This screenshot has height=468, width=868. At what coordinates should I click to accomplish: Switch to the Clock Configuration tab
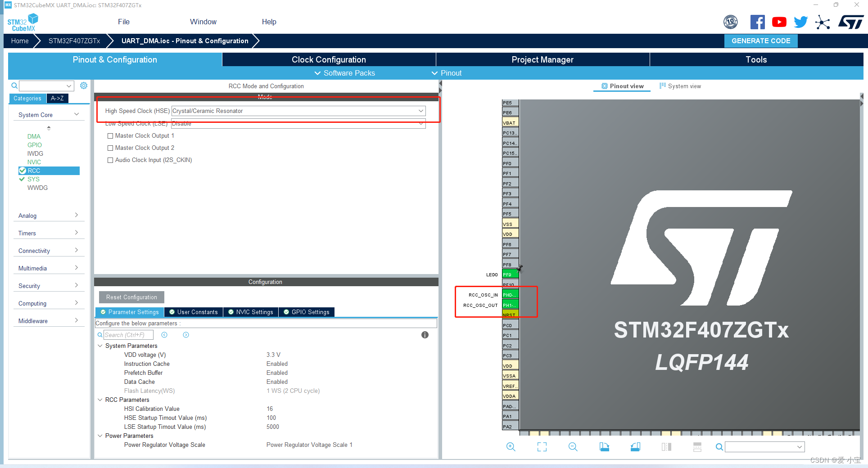pyautogui.click(x=328, y=59)
